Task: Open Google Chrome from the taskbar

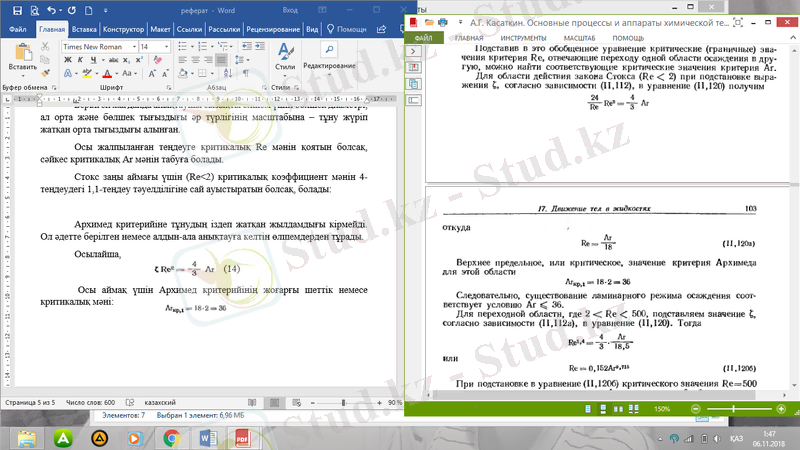Action: coord(171,437)
